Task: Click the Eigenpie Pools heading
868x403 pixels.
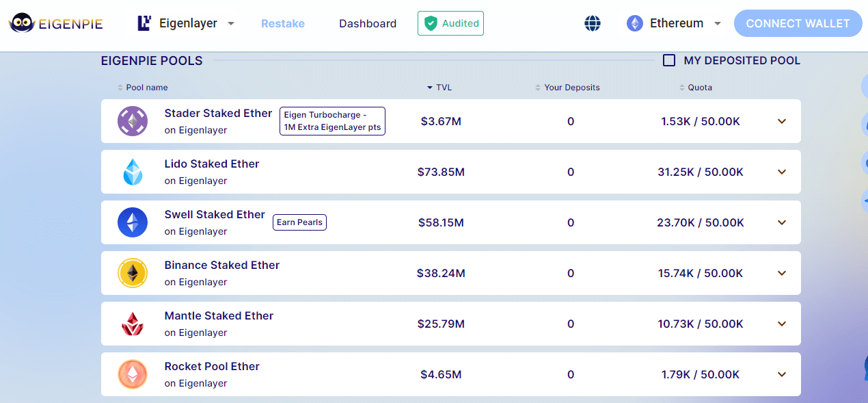Action: [152, 60]
